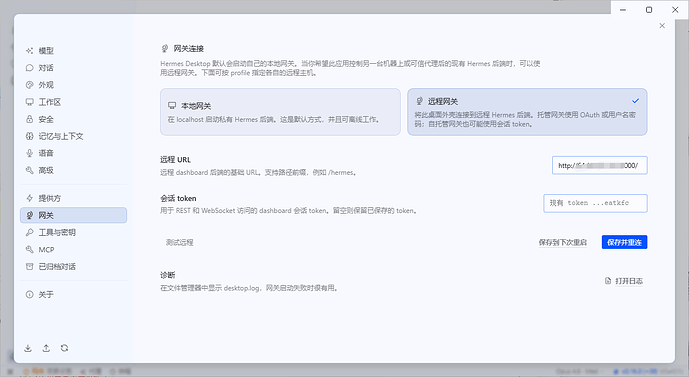Viewport: 689px width, 377px height.
Task: Open the 关于 about page
Action: pos(73,294)
